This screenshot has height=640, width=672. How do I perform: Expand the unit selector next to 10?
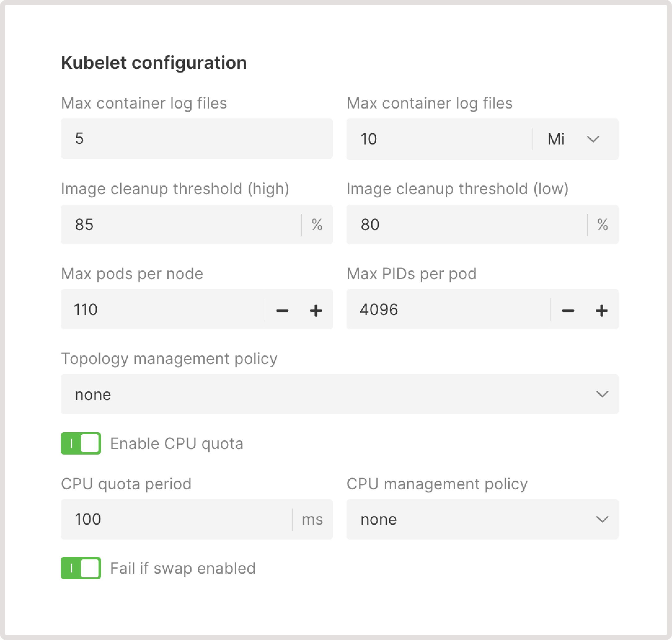coord(593,139)
